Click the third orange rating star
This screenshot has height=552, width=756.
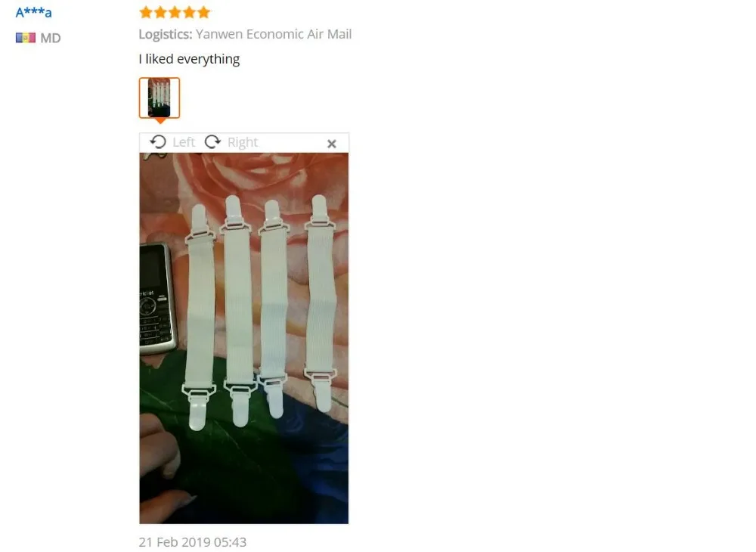(x=175, y=12)
